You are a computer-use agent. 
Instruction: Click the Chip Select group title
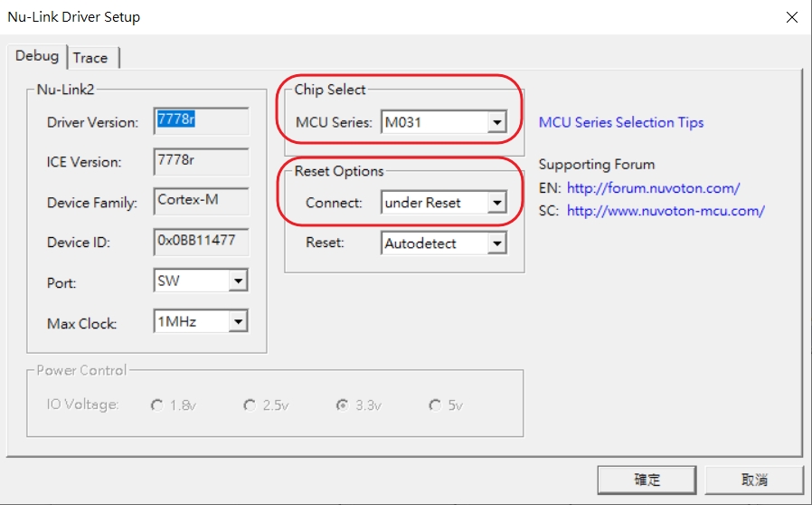coord(330,90)
